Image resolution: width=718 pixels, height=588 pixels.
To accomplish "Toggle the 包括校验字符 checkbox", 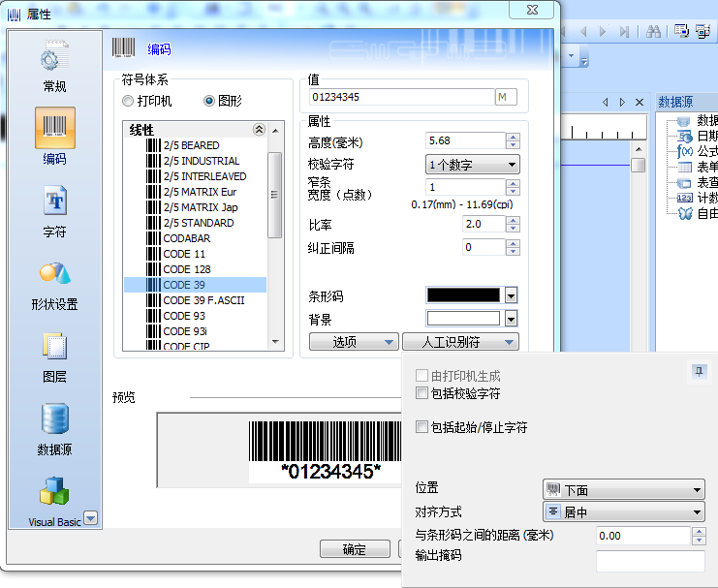I will point(421,393).
